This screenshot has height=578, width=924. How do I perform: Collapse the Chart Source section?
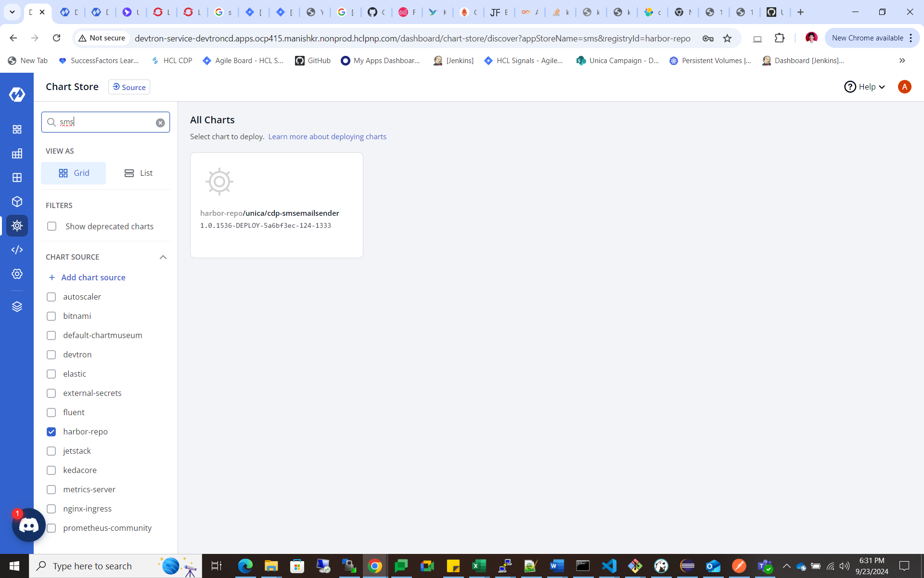click(163, 257)
